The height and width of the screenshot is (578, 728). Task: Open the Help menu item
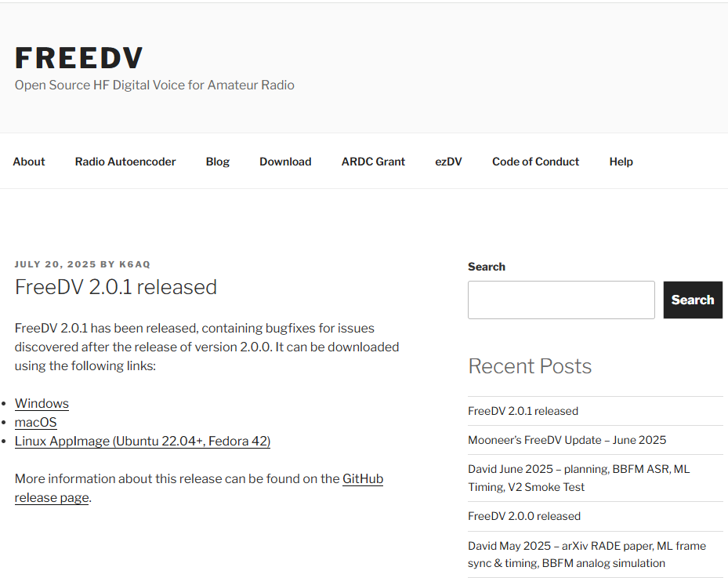pos(621,162)
